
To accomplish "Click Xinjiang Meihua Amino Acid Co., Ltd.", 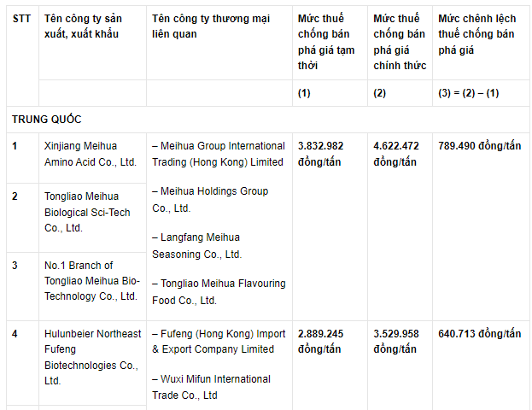I will (x=90, y=154).
